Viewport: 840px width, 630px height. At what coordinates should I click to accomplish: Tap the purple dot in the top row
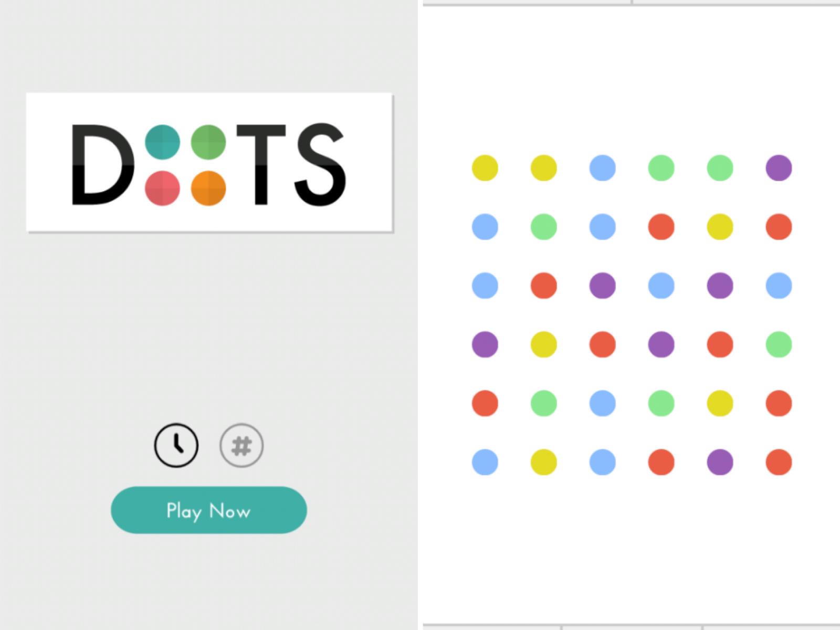[779, 168]
